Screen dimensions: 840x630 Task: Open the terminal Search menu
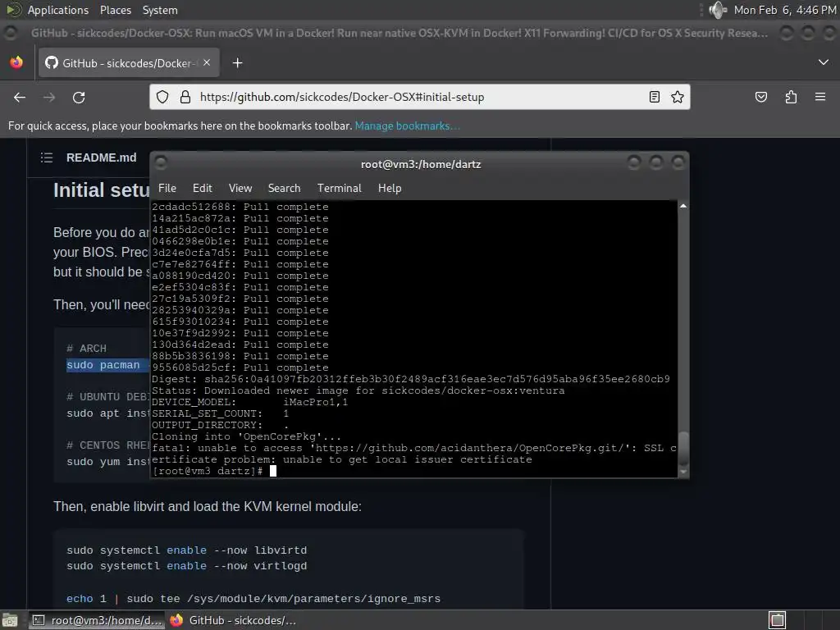[x=284, y=188]
